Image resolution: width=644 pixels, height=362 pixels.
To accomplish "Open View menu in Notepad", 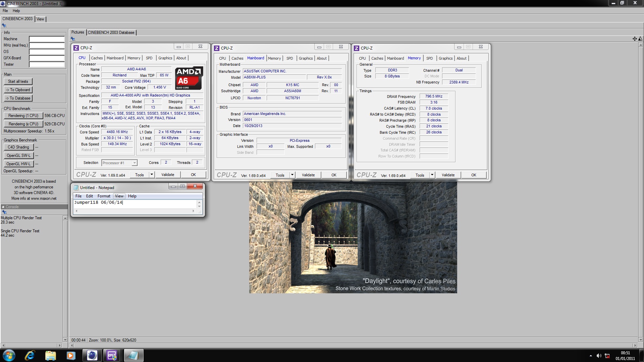I will pos(119,196).
